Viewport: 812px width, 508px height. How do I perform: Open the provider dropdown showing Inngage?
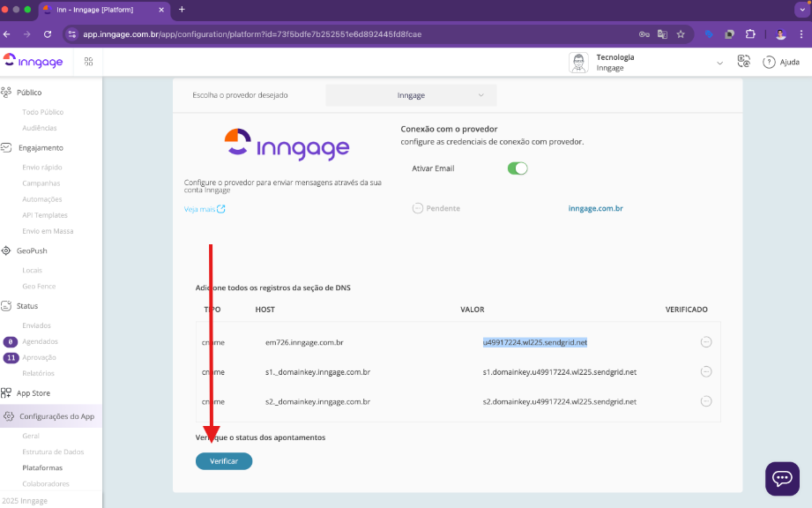pos(411,95)
